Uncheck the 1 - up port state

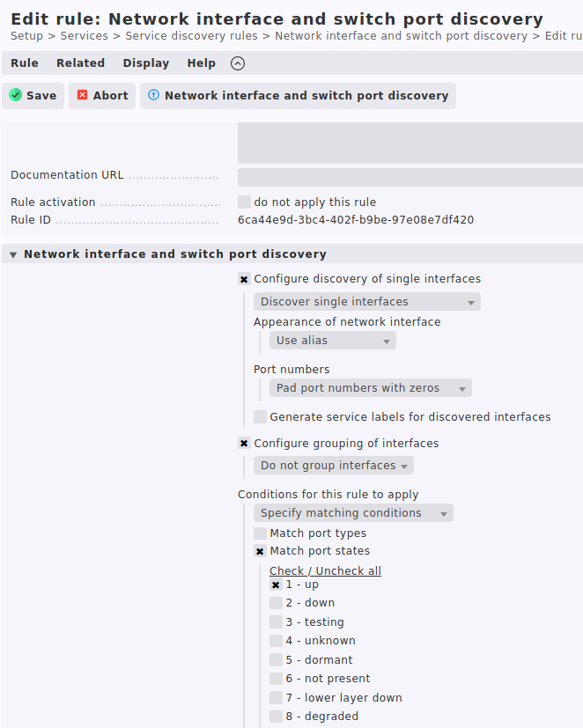tap(276, 585)
